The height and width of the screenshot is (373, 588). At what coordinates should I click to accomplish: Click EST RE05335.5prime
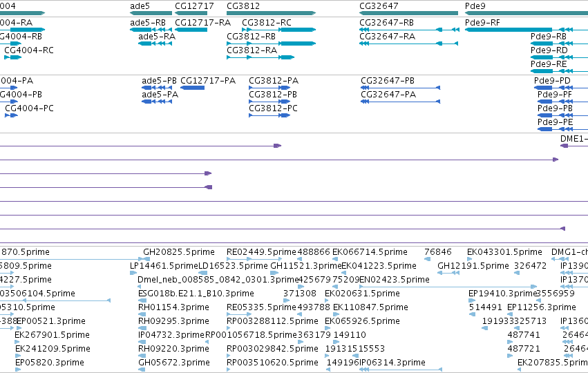239,314
